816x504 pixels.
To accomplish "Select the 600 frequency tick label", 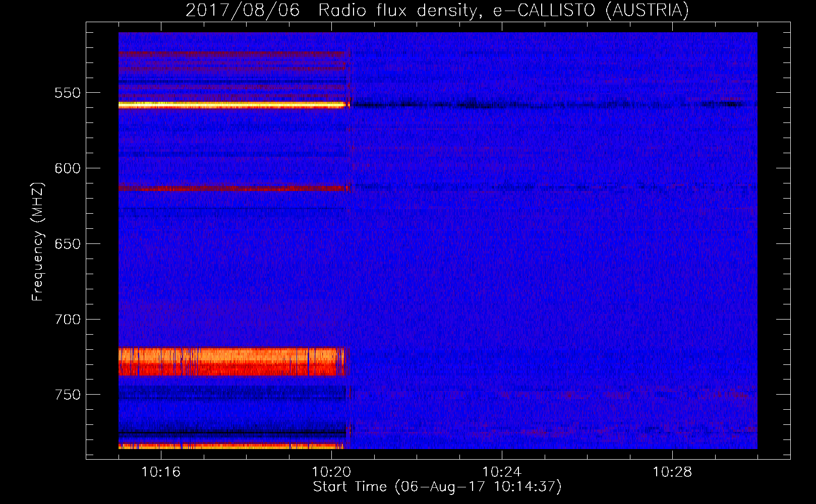I will point(68,168).
